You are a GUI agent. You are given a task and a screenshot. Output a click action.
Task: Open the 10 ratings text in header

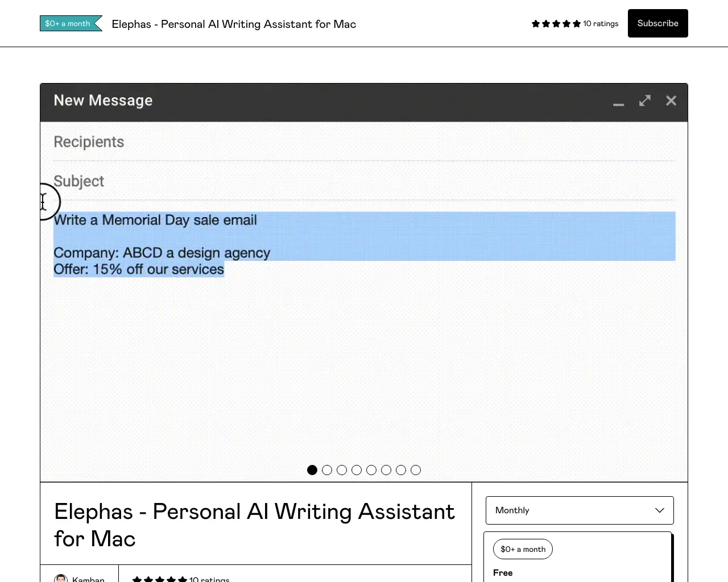tap(601, 23)
